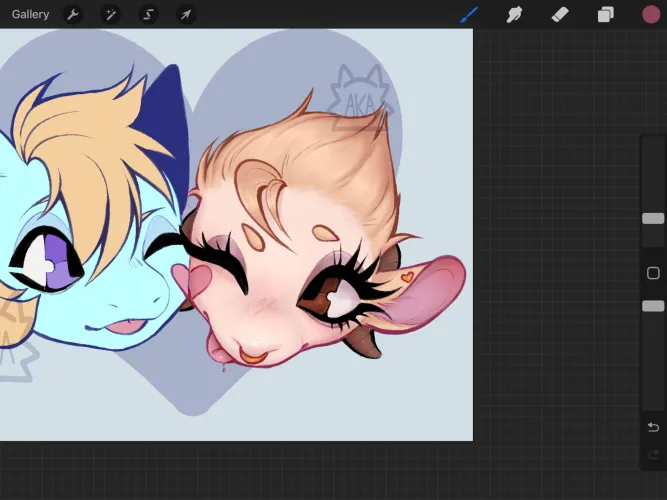
Task: Select the Smudge tool
Action: point(514,14)
